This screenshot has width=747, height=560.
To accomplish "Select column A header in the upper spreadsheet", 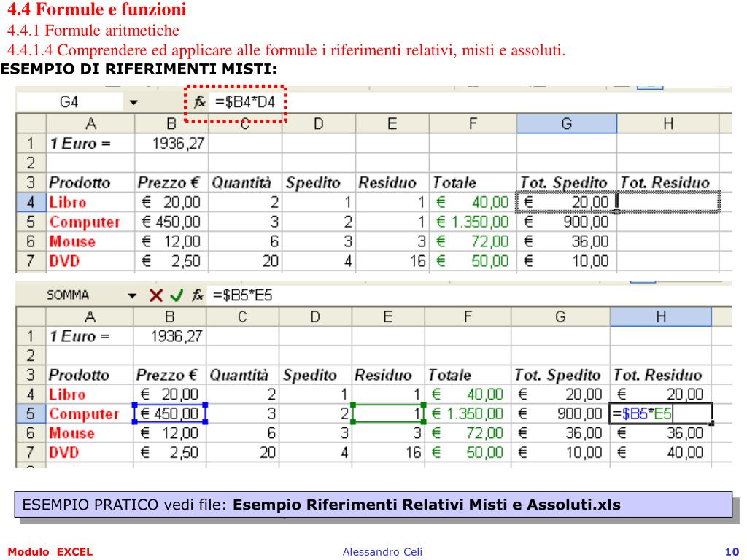I will pyautogui.click(x=90, y=124).
